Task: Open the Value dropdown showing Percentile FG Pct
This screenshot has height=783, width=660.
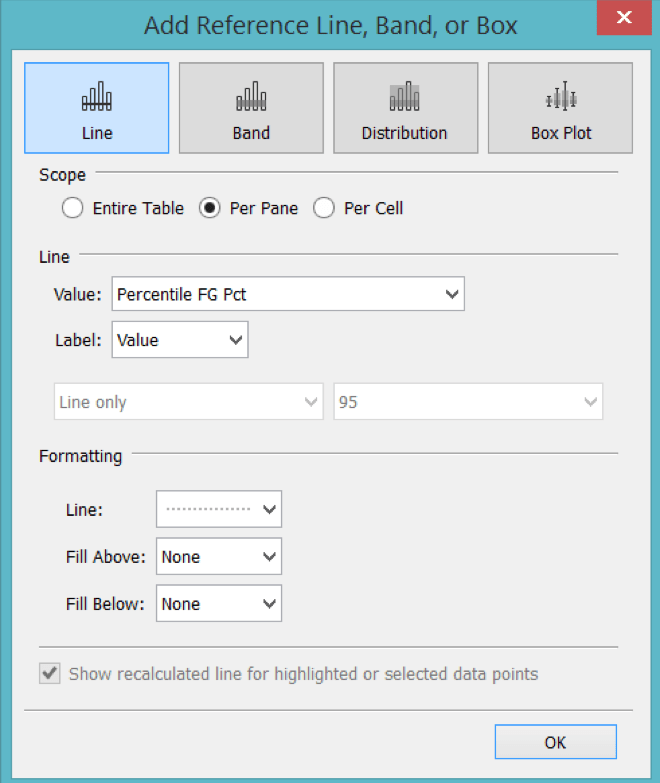Action: tap(288, 294)
